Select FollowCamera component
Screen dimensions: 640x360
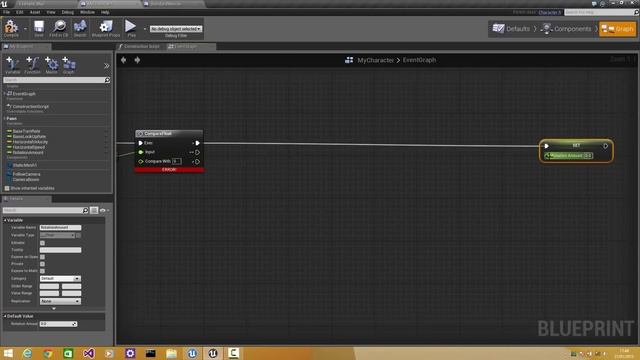coord(26,174)
